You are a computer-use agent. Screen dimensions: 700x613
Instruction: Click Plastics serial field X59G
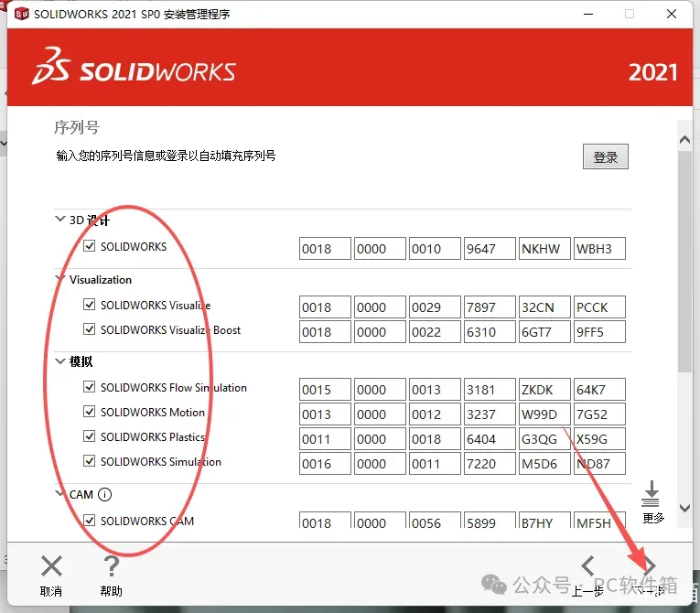599,438
